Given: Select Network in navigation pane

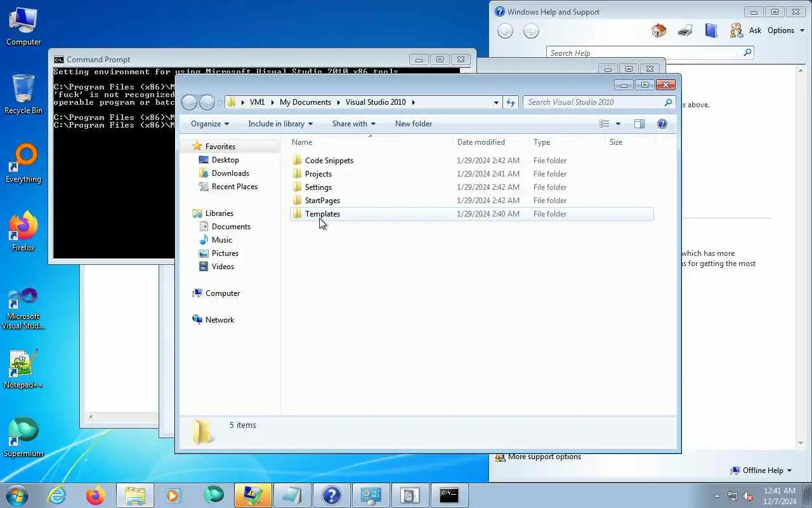Looking at the screenshot, I should coord(219,320).
